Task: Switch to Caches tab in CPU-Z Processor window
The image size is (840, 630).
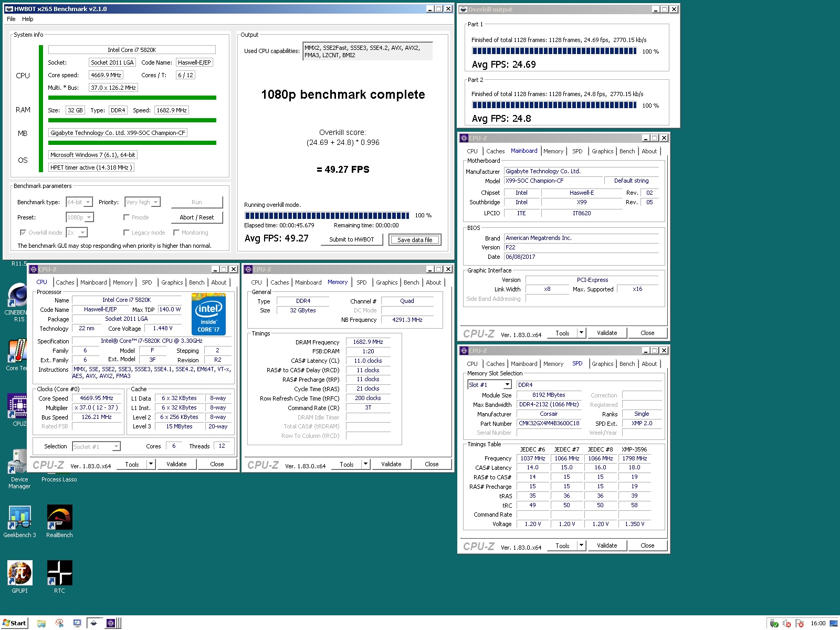Action: click(65, 282)
